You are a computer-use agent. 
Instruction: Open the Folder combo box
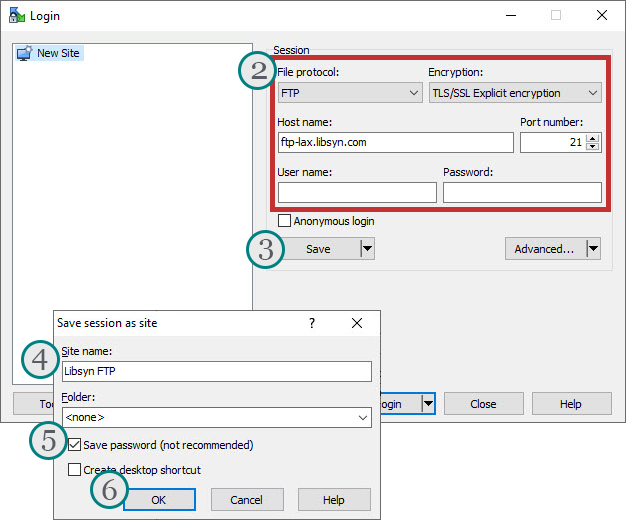coord(217,417)
